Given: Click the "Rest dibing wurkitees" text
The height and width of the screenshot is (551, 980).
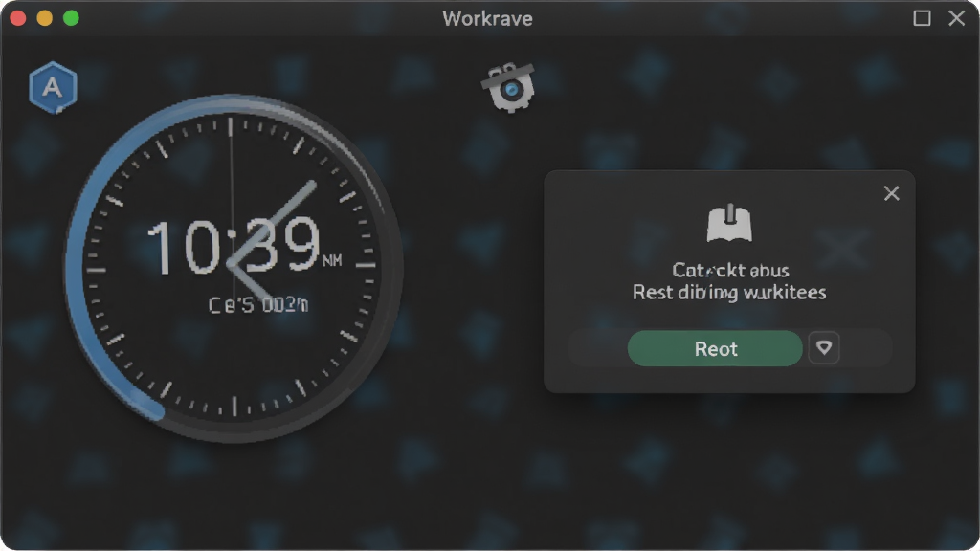Looking at the screenshot, I should click(x=729, y=293).
